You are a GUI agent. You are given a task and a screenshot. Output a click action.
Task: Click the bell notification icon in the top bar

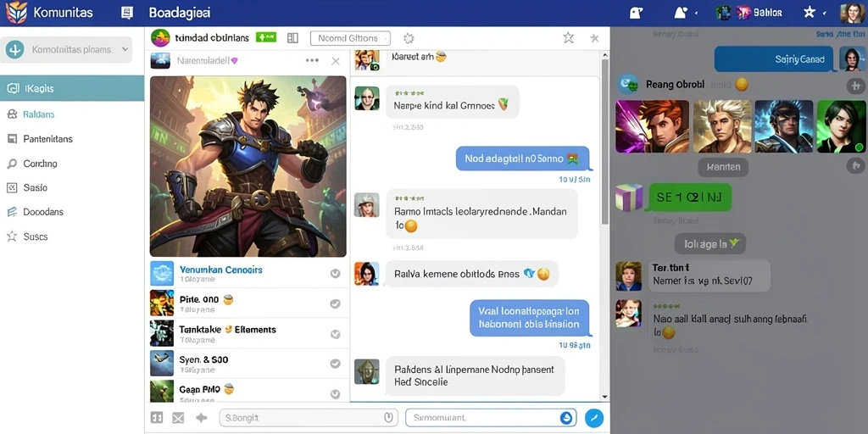point(681,13)
